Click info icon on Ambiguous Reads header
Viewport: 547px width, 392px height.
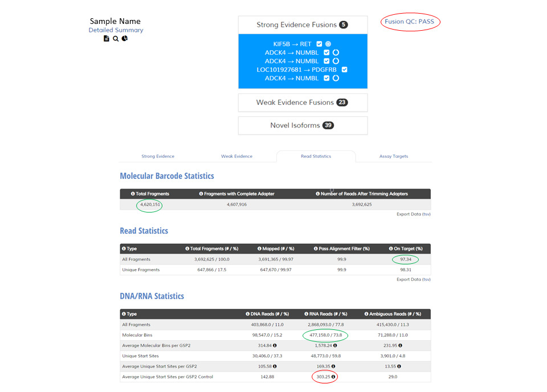coord(366,314)
